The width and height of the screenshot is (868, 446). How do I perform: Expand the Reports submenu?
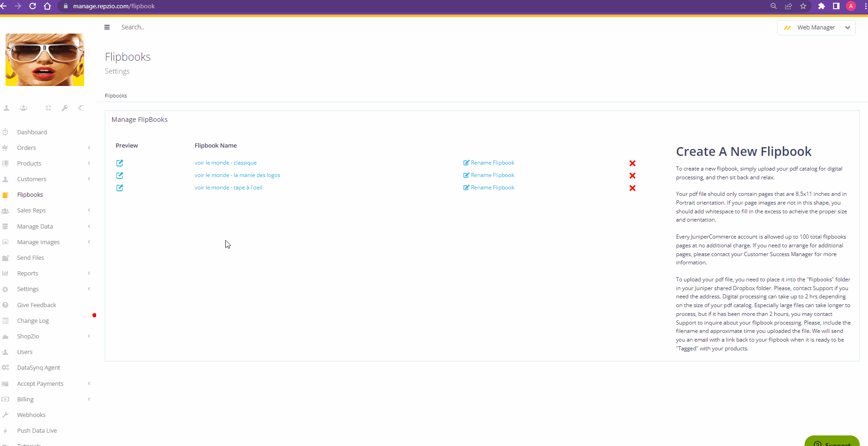coord(89,273)
